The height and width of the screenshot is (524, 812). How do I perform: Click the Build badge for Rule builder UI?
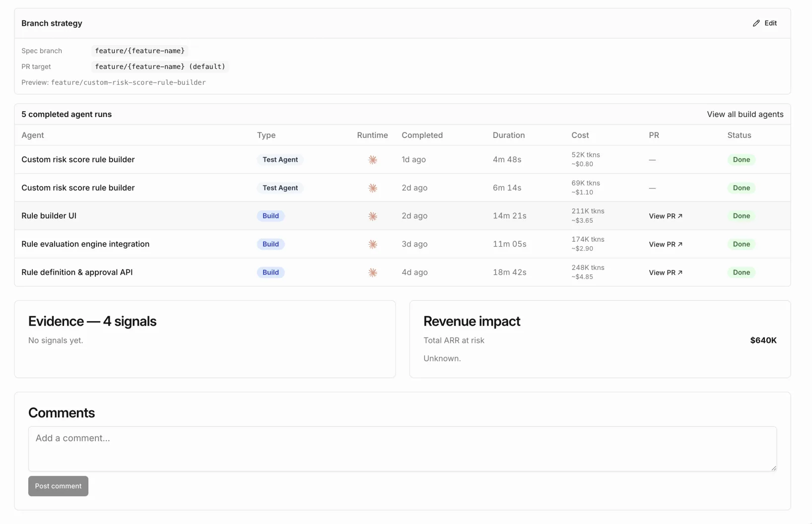pyautogui.click(x=271, y=216)
